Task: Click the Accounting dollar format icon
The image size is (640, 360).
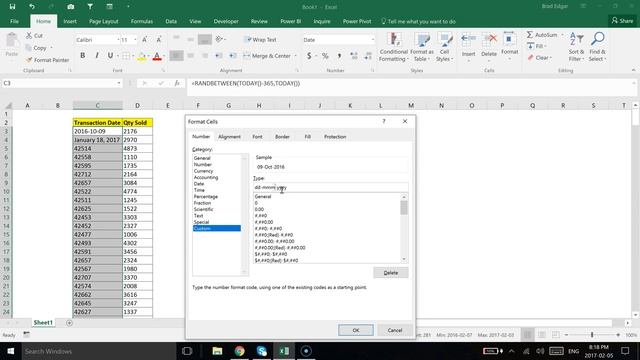Action: point(309,56)
